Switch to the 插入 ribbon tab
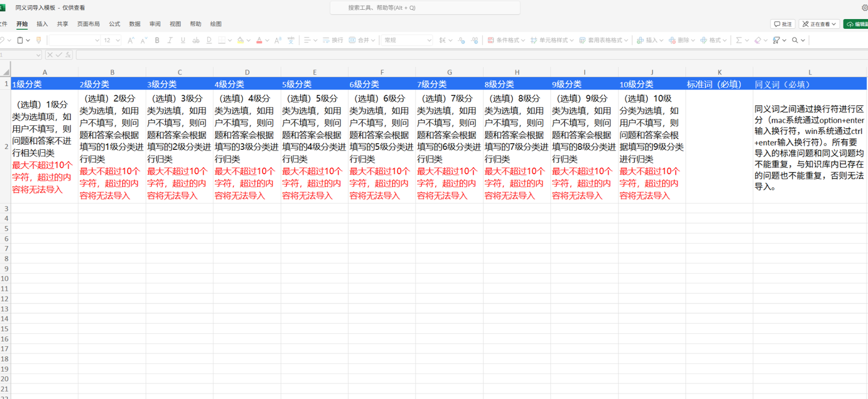Screen dimensions: 868x399 coord(42,24)
